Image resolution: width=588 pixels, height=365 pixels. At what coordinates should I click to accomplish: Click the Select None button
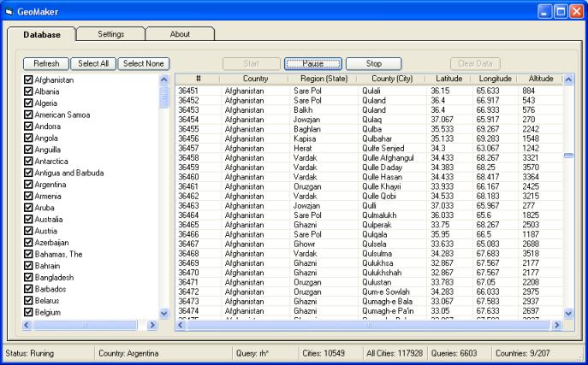[145, 63]
